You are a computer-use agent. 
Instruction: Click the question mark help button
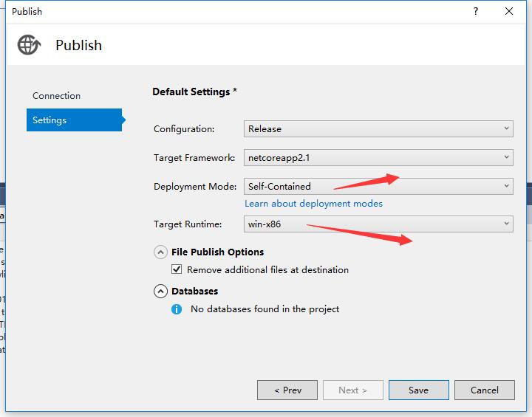tap(474, 11)
